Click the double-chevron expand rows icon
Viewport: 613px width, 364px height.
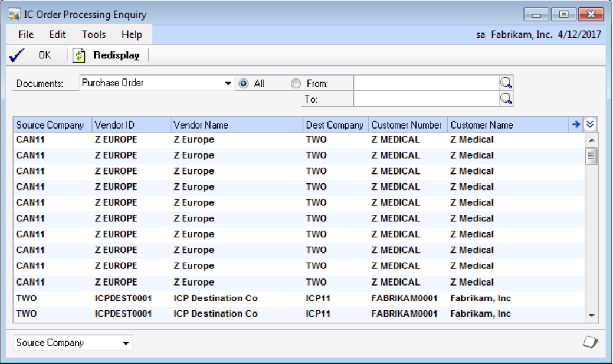tap(589, 124)
